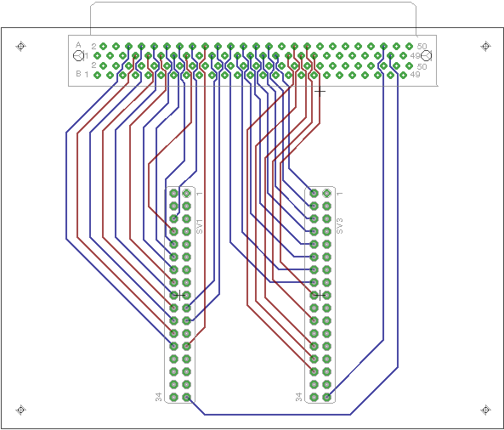The width and height of the screenshot is (504, 430).
Task: Click the pin 34 label beside SV1
Action: coord(158,397)
